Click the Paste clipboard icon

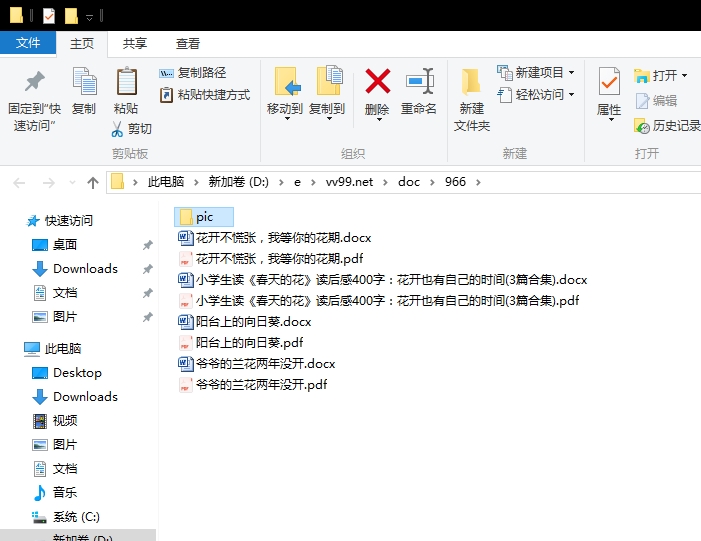(127, 81)
